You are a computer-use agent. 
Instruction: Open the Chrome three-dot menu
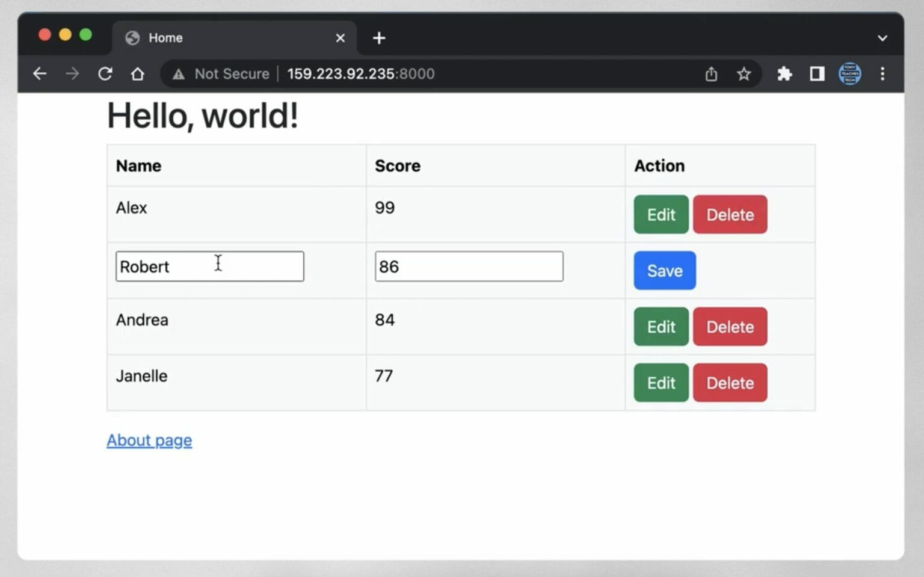(882, 74)
